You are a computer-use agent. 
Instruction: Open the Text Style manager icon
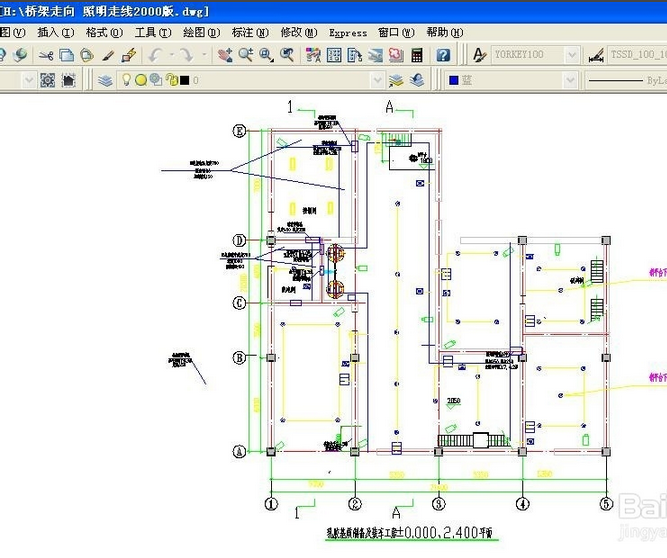tap(479, 55)
